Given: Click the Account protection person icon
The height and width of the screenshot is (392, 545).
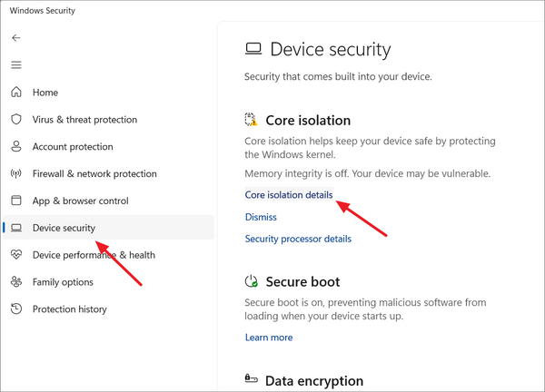Looking at the screenshot, I should point(15,147).
